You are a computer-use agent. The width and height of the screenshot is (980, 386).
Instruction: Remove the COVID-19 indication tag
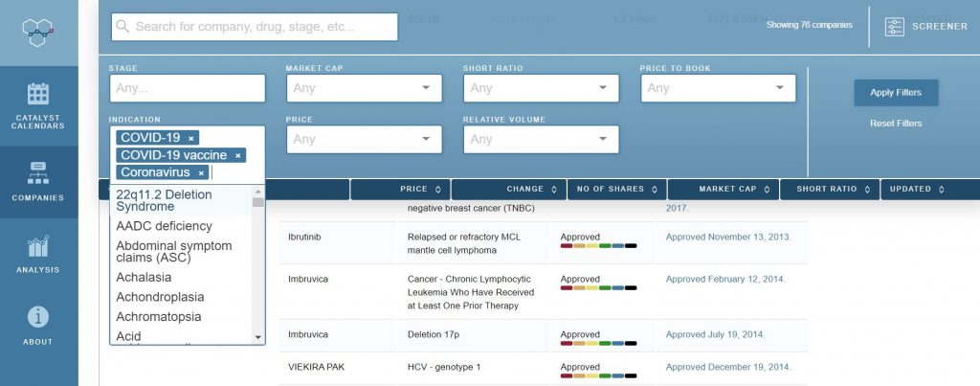pos(191,138)
